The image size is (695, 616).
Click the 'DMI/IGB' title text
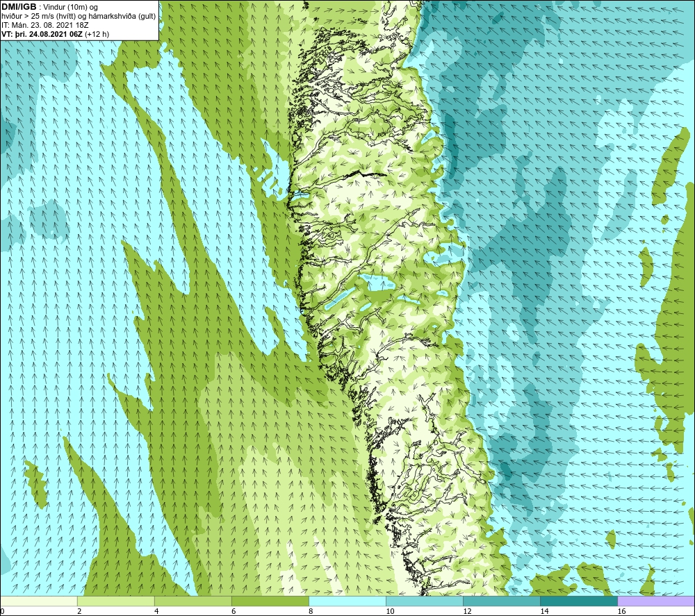pos(19,7)
